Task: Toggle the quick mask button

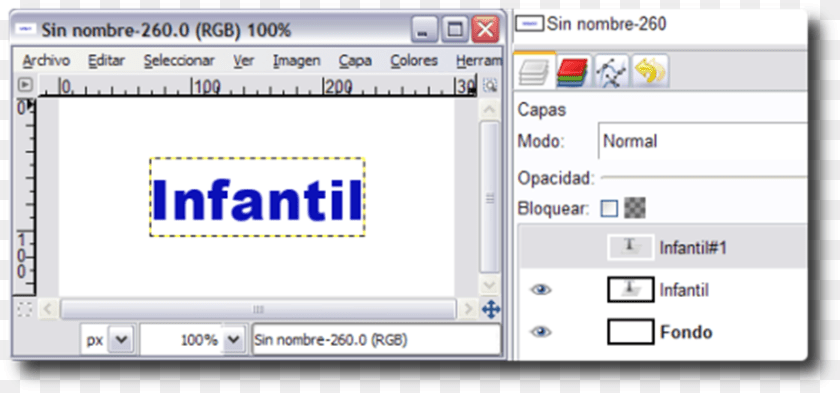Action: [x=25, y=309]
